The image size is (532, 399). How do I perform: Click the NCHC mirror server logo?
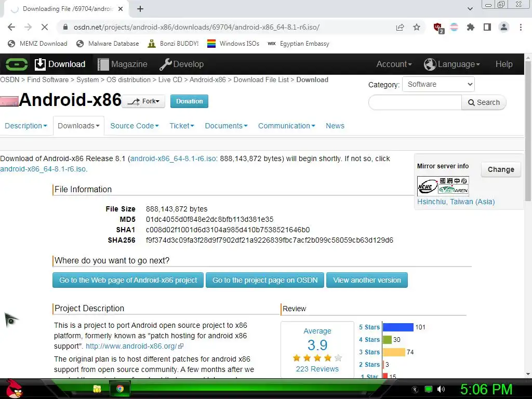pyautogui.click(x=443, y=186)
